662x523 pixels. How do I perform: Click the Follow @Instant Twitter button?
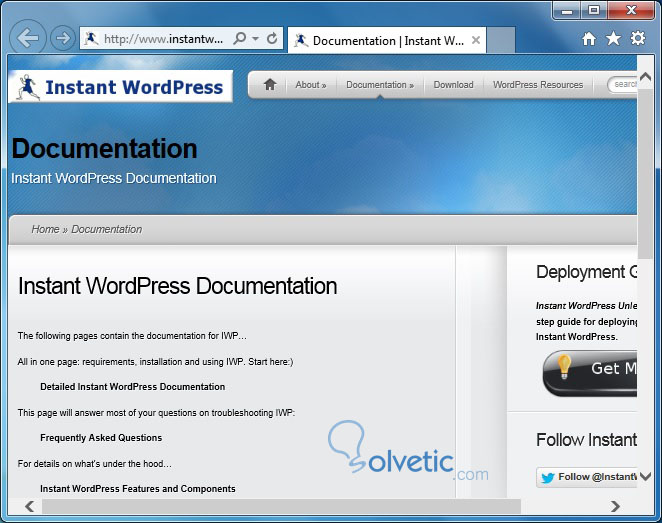[586, 477]
